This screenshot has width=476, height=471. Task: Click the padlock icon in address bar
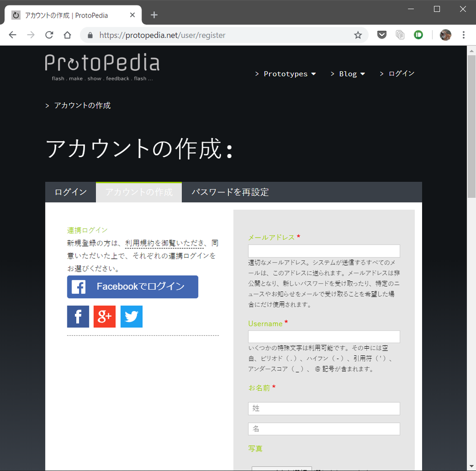(90, 35)
